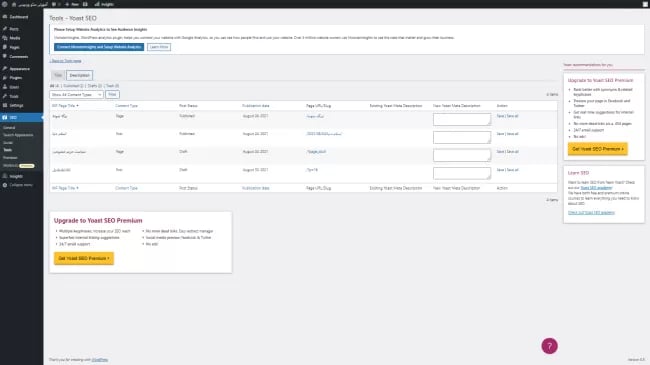Open the New content menu in admin bar
Screen dimensions: 650x365
click(x=72, y=4)
